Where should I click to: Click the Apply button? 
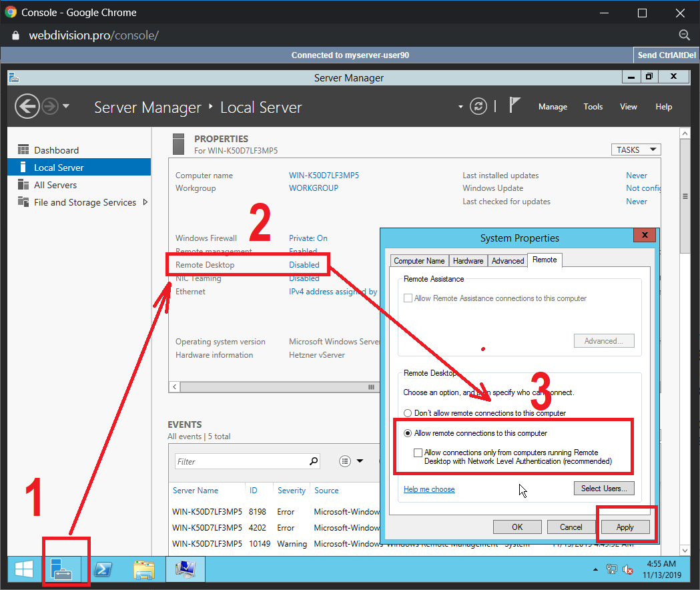(625, 527)
